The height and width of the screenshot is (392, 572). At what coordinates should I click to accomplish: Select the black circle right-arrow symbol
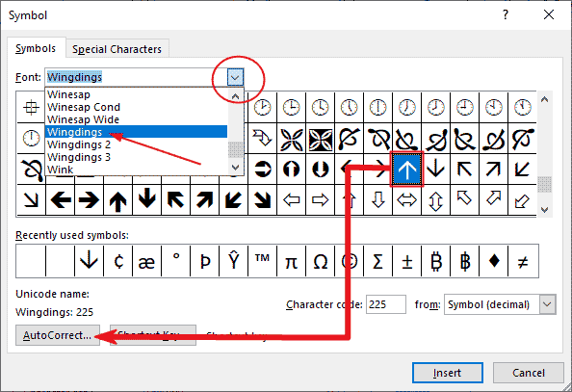pos(263,169)
